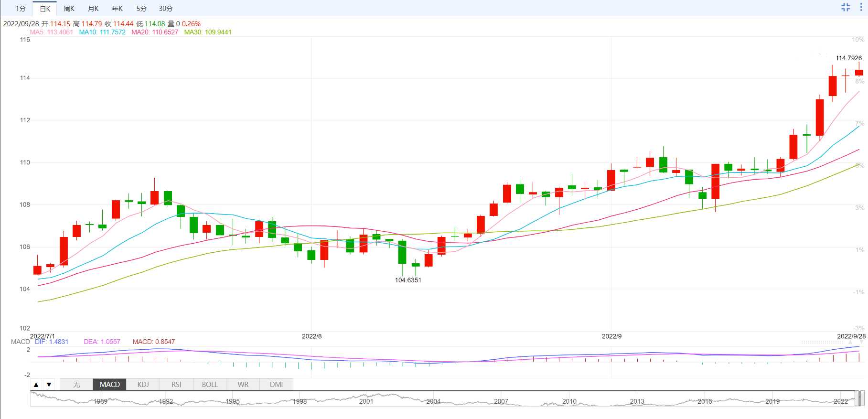Image resolution: width=868 pixels, height=419 pixels.
Task: Click the exit fullscreen icon
Action: tap(846, 7)
